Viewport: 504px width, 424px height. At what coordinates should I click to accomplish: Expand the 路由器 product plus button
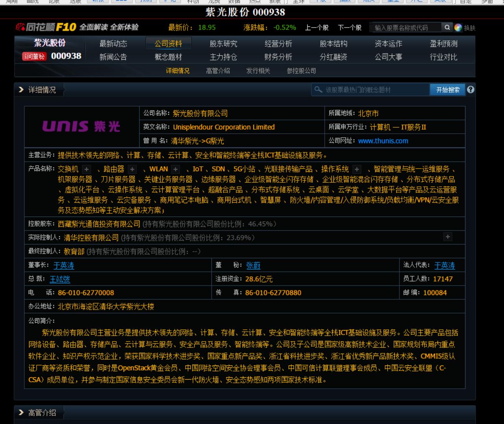coord(132,169)
